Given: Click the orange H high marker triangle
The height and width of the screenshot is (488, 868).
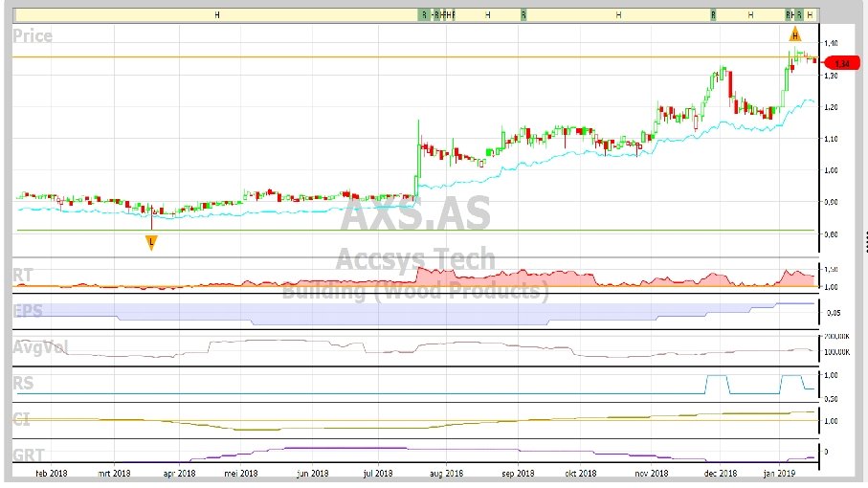Looking at the screenshot, I should click(x=795, y=34).
